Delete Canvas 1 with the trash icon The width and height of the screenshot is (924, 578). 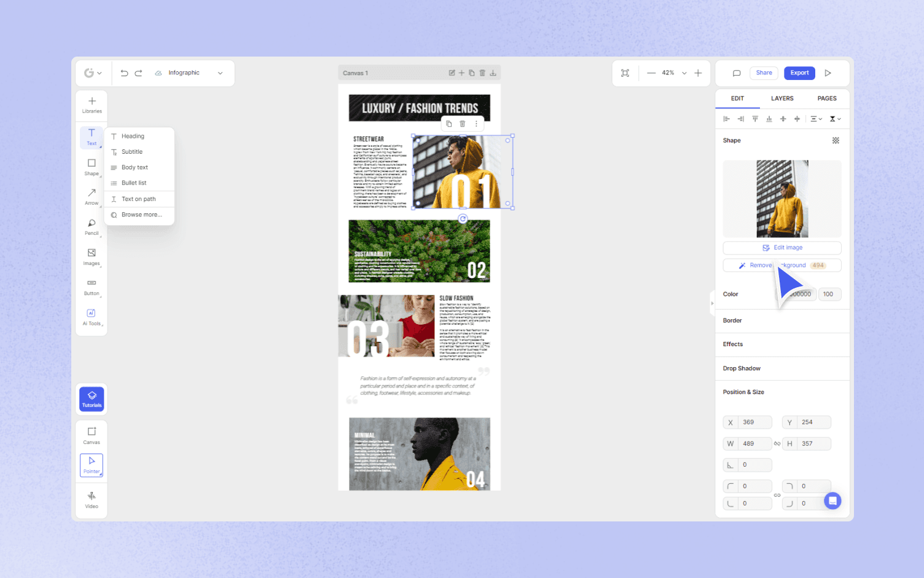pos(482,73)
